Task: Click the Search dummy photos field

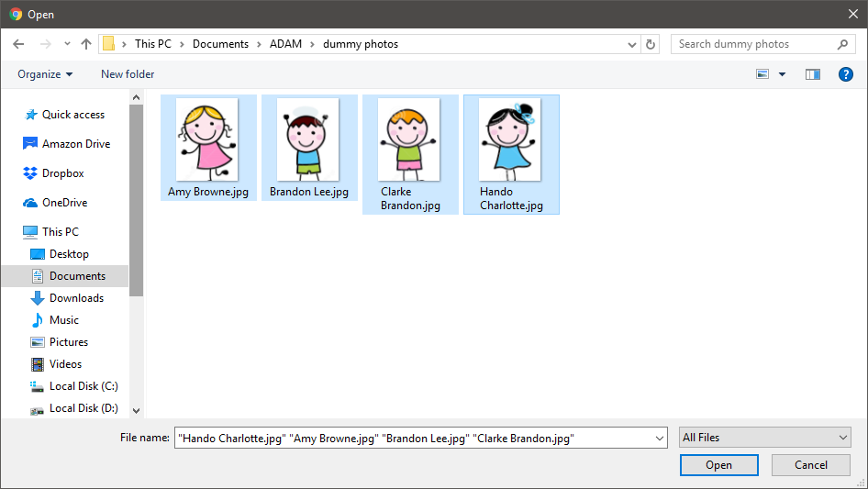Action: (752, 44)
